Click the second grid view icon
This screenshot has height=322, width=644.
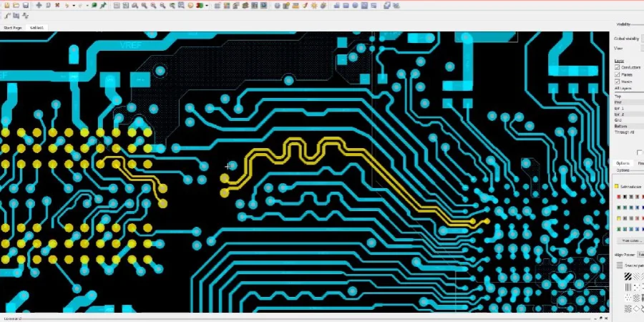(126, 6)
